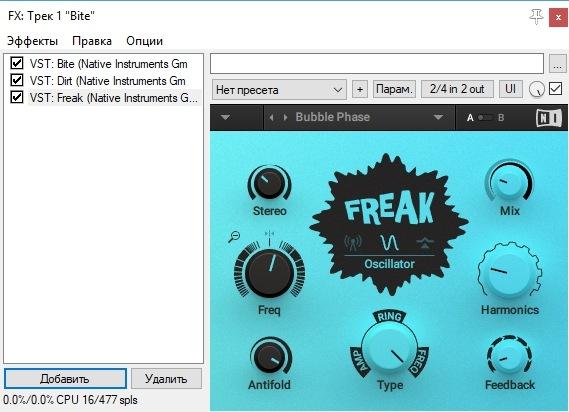This screenshot has width=569, height=412.
Task: Click the empty comment text field
Action: tap(377, 64)
